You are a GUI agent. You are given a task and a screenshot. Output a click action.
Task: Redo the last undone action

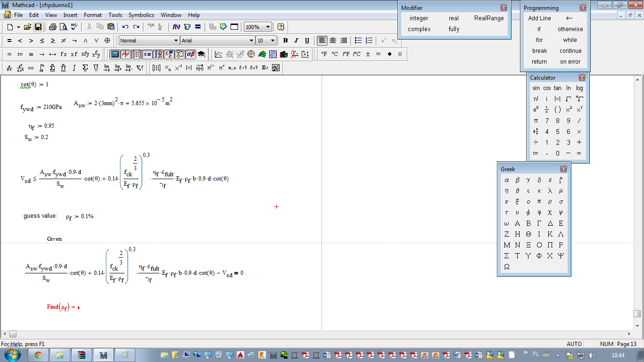click(x=136, y=27)
